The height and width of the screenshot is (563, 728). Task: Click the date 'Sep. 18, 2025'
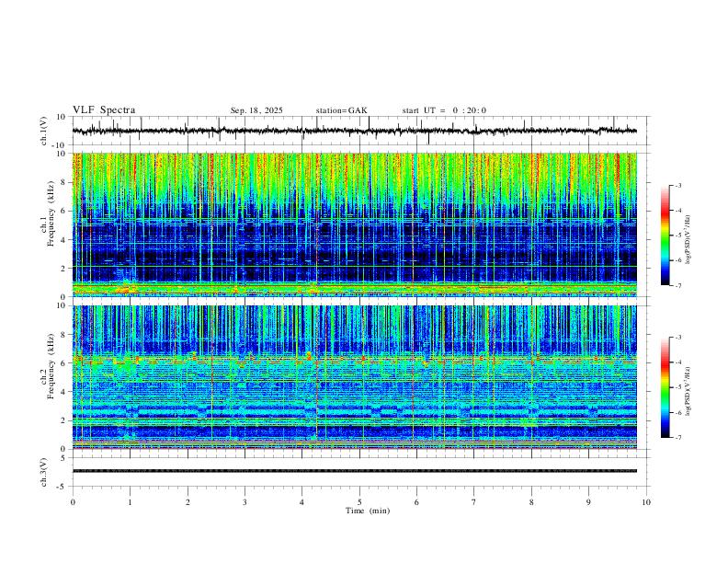(256, 110)
